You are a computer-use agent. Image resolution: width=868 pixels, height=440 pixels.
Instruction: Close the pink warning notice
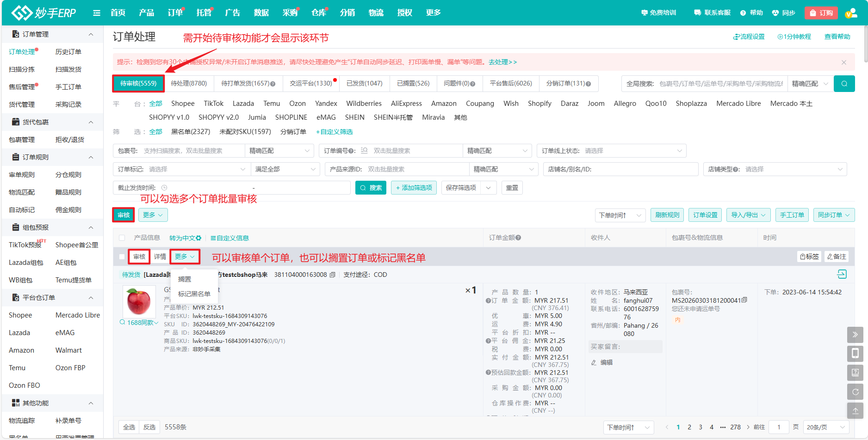(x=844, y=62)
